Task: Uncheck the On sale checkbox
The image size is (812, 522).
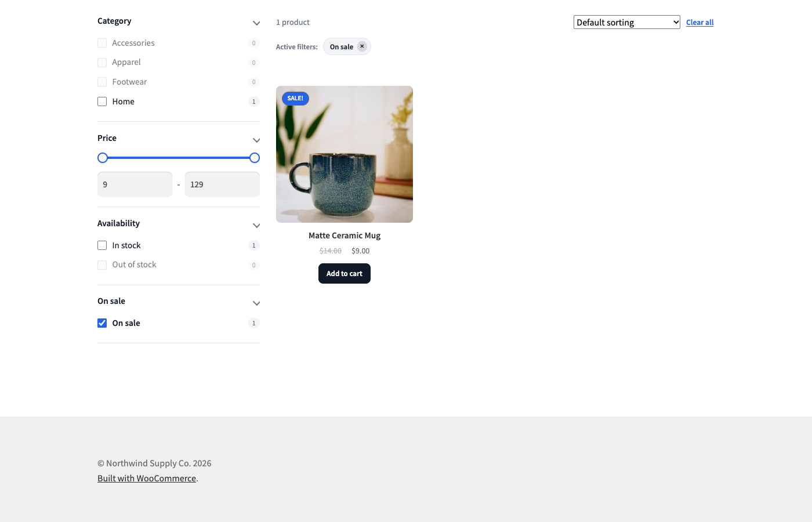Action: coord(102,323)
